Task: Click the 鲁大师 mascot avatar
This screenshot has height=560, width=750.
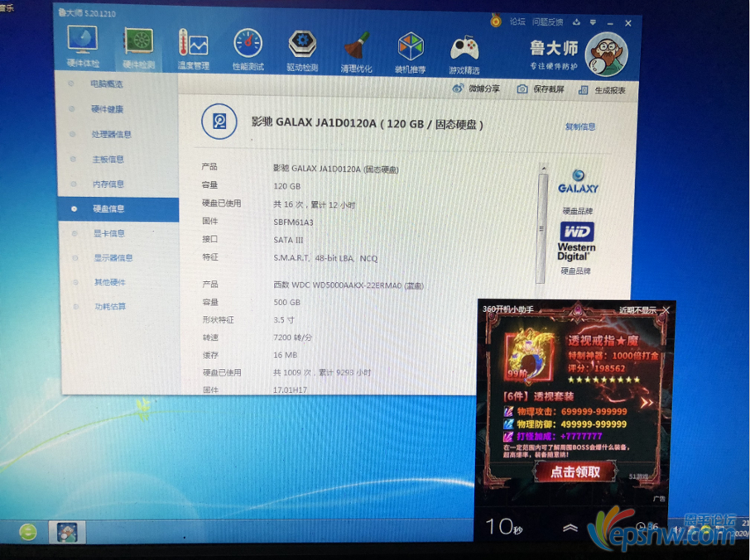Action: (607, 55)
